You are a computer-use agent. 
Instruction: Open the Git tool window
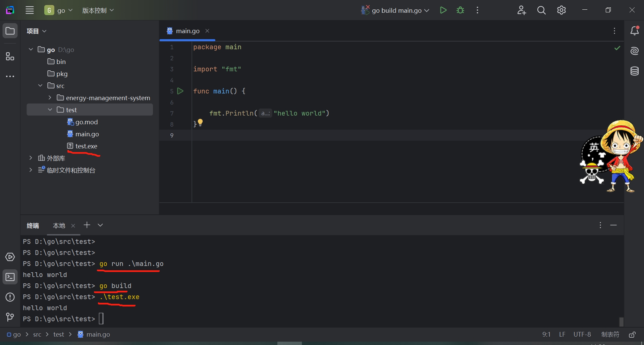tap(10, 317)
